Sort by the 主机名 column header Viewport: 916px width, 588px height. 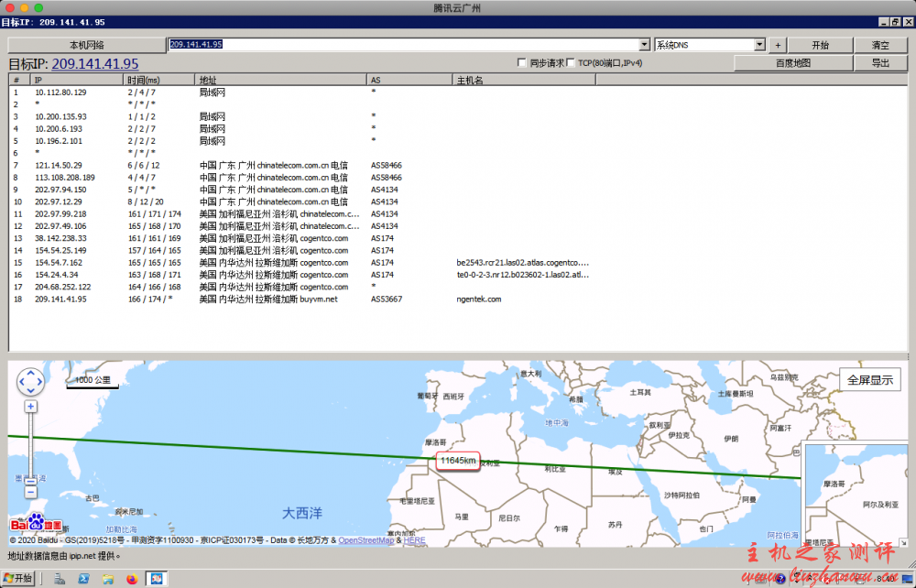click(524, 80)
